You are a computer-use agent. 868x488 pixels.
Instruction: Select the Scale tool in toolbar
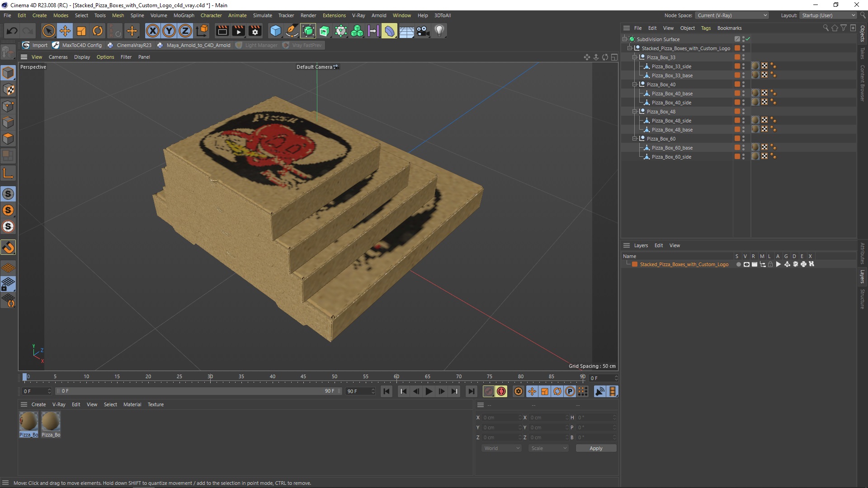(81, 31)
